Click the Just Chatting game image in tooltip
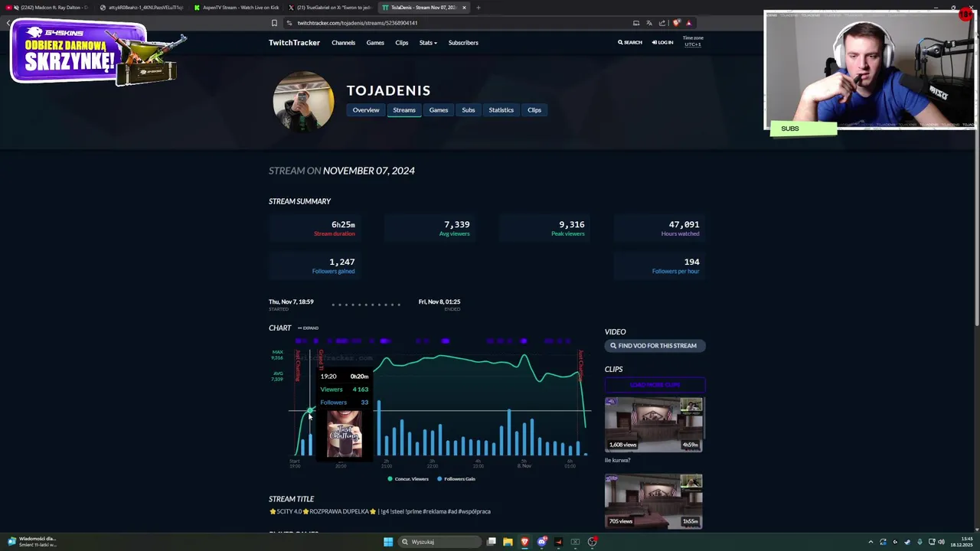 coord(344,434)
